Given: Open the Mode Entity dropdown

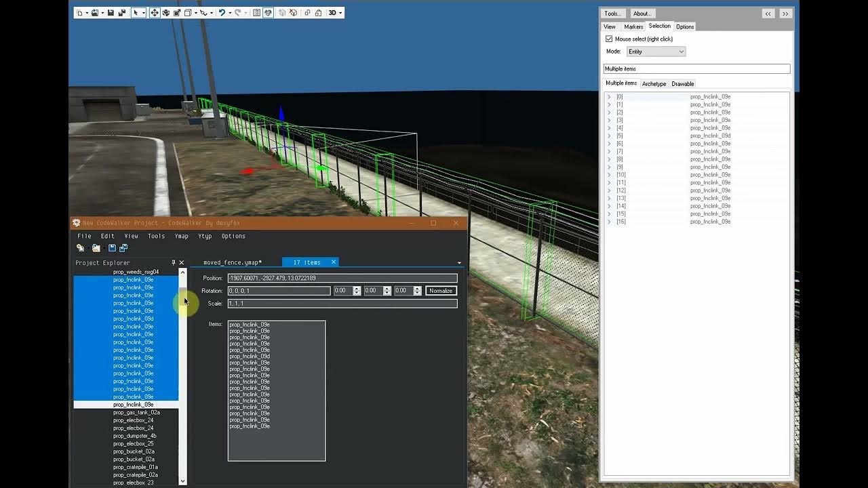Looking at the screenshot, I should [656, 52].
